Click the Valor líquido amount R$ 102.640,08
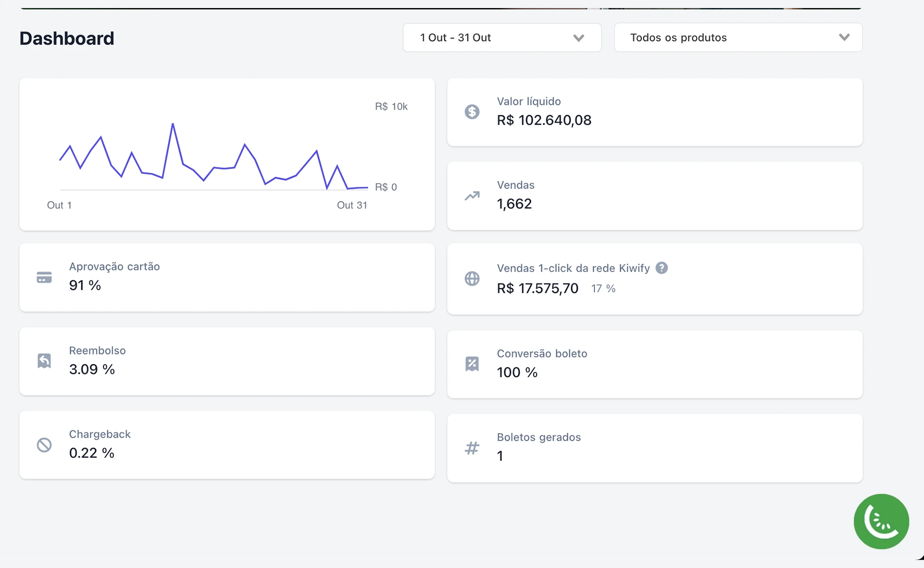The image size is (924, 568). click(x=544, y=120)
